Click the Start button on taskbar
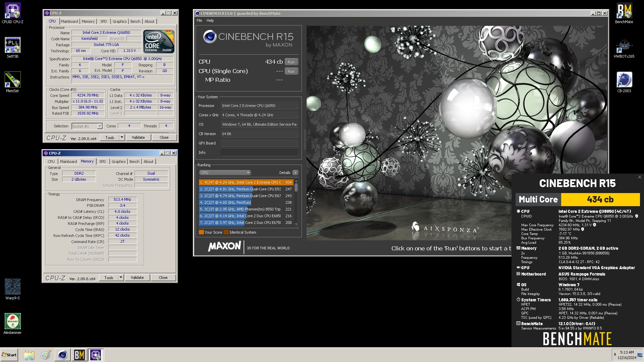Image resolution: width=644 pixels, height=362 pixels. pos(9,355)
